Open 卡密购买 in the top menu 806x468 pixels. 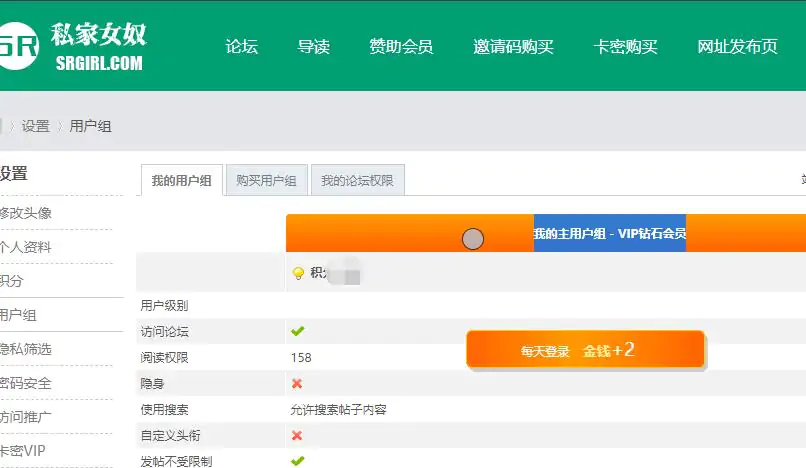(625, 47)
